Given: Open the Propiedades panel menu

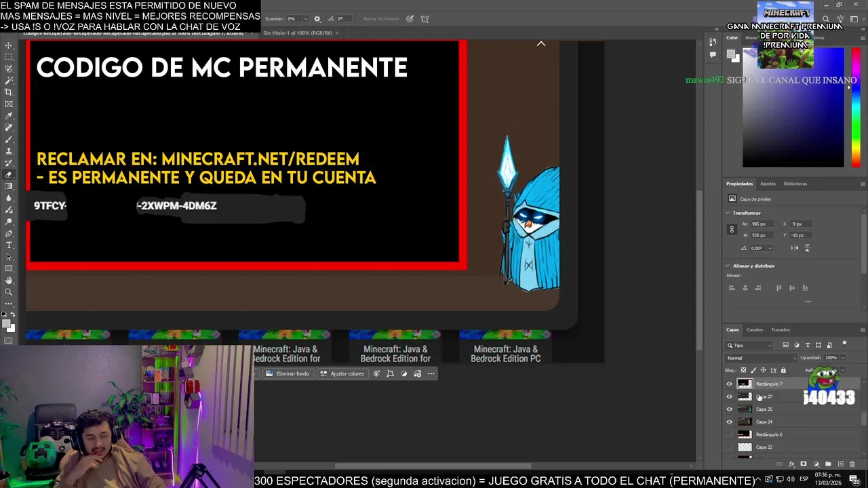Looking at the screenshot, I should 863,184.
